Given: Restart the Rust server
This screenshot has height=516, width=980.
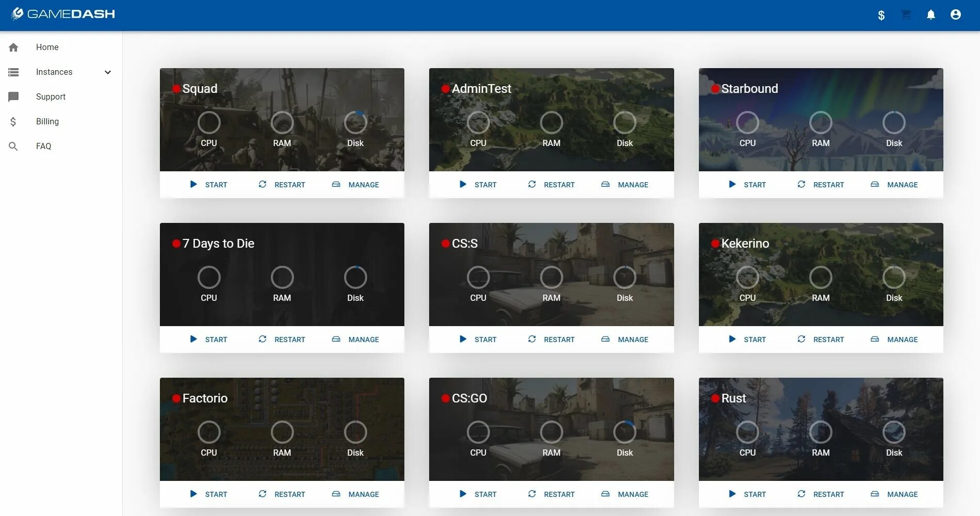Looking at the screenshot, I should click(x=821, y=494).
